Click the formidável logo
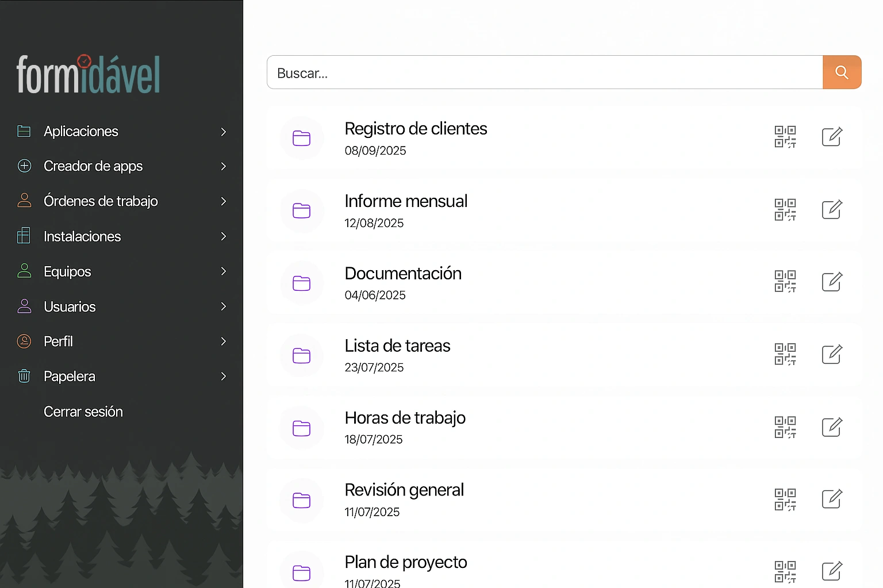Viewport: 883px width, 588px height. pos(88,74)
